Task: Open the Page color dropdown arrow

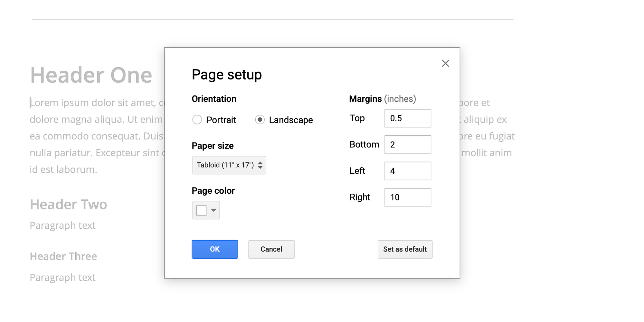Action: (213, 210)
